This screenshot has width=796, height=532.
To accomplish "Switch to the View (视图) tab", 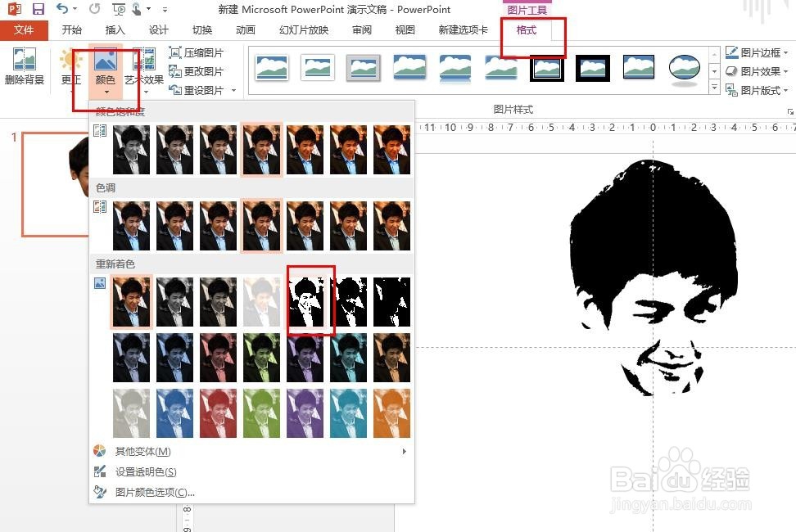I will point(405,30).
